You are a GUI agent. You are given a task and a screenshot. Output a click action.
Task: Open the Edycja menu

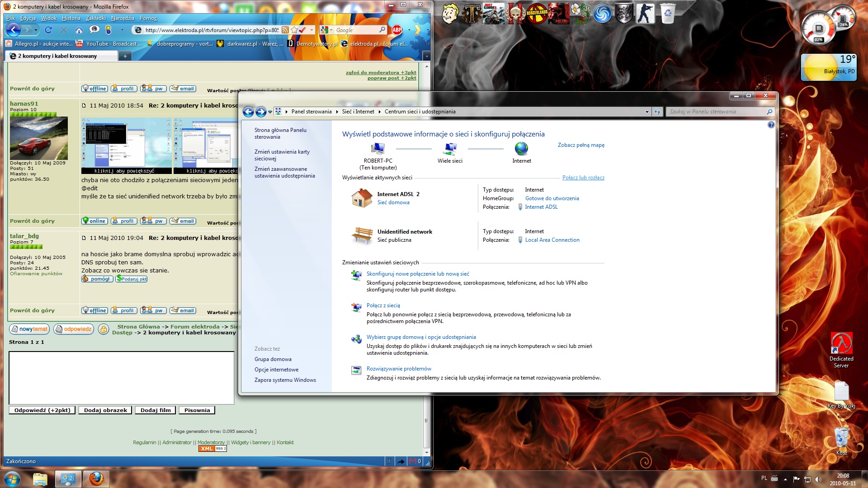click(28, 18)
